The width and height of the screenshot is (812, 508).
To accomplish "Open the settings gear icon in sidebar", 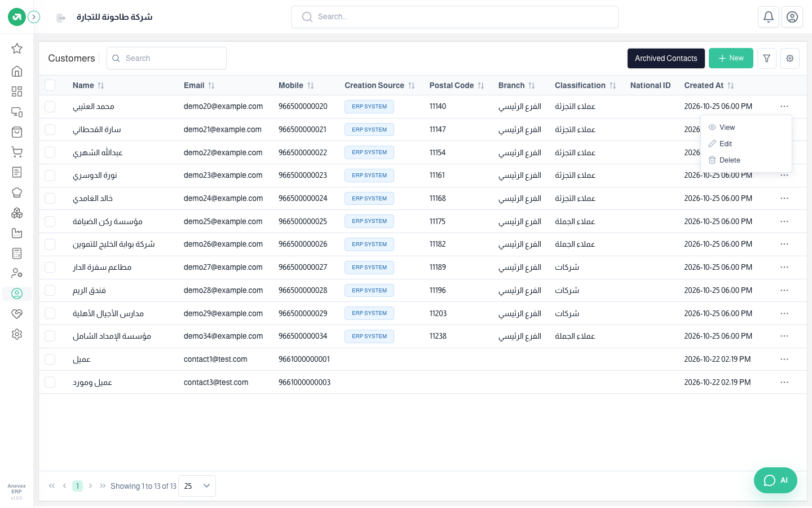I will (17, 334).
